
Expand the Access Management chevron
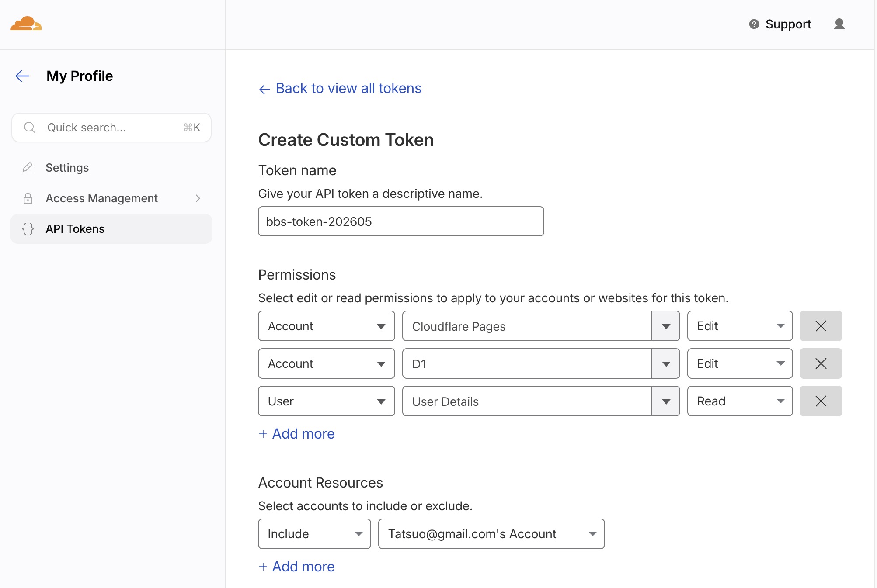pos(198,198)
